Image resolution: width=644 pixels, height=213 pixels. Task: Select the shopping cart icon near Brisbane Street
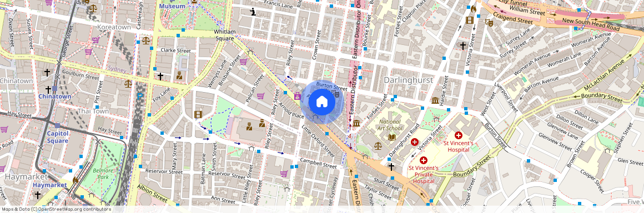[244, 62]
